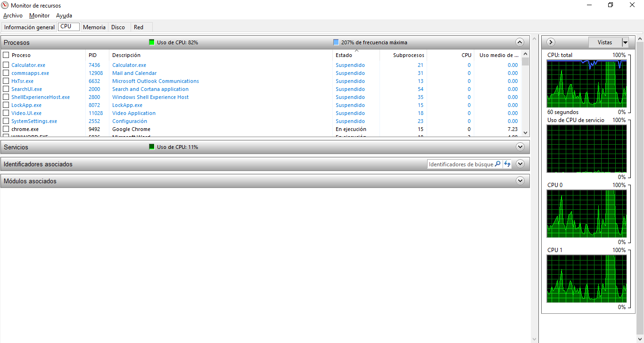Click the search magnifier in the Identificadores field
The height and width of the screenshot is (343, 644).
pos(498,164)
